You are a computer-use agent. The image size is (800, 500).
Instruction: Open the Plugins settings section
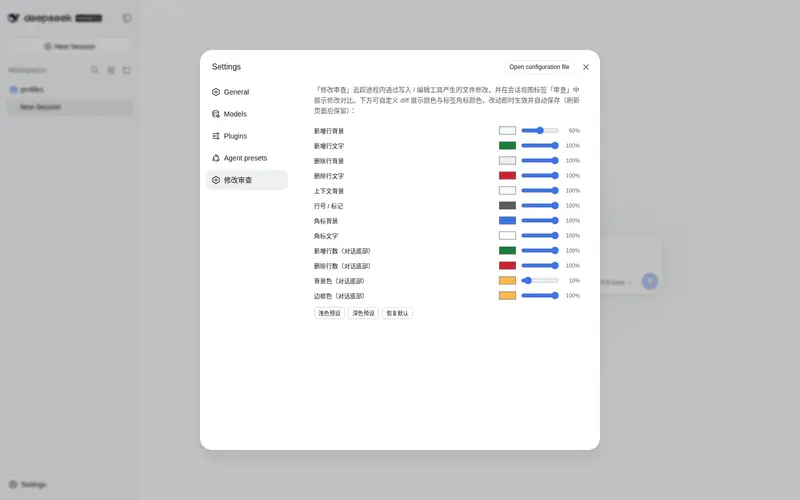point(246,136)
